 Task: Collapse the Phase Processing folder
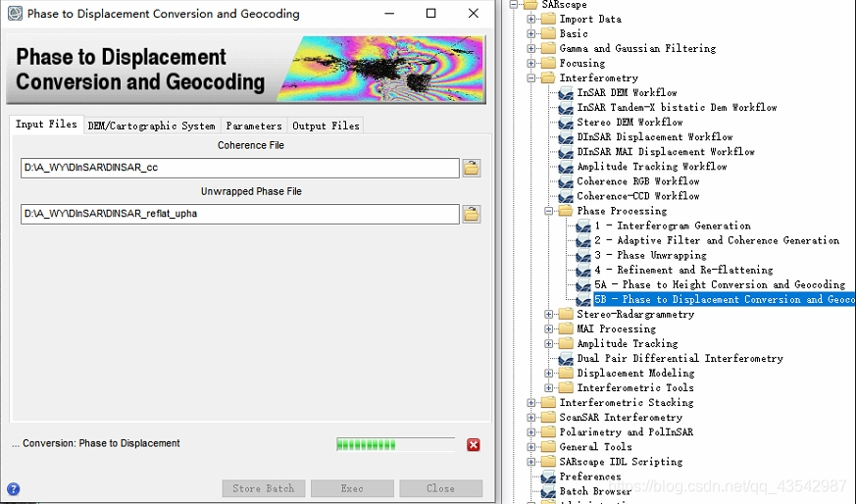point(548,211)
